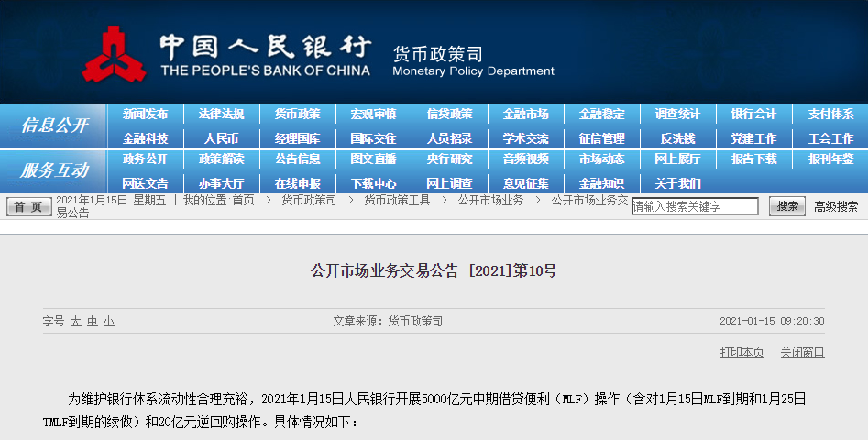Open 高级搜索 advanced search
Screen dimensions: 868x440
[x=836, y=207]
